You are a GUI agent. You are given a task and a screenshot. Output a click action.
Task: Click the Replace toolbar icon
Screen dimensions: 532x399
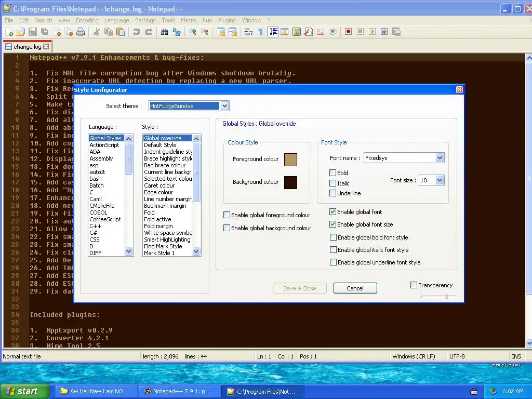177,32
